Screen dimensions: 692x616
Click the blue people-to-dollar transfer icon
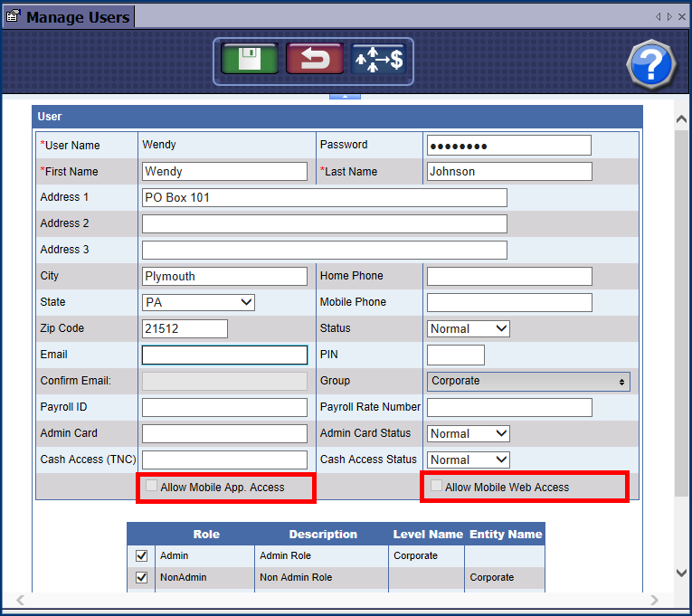tap(378, 60)
